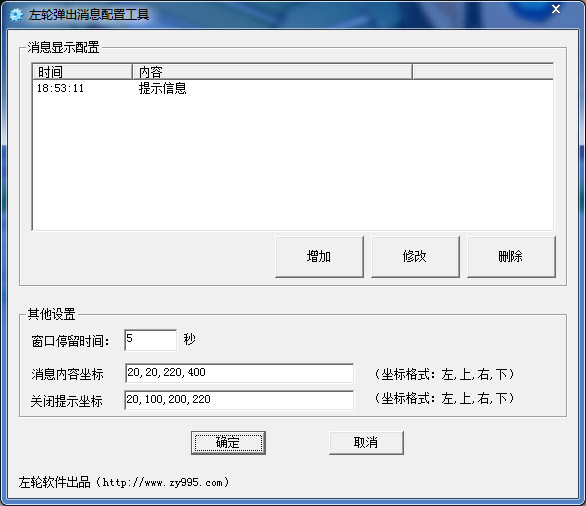The image size is (586, 506).
Task: Click coordinate format hint beside 关闭提示坐标
Action: click(x=444, y=398)
